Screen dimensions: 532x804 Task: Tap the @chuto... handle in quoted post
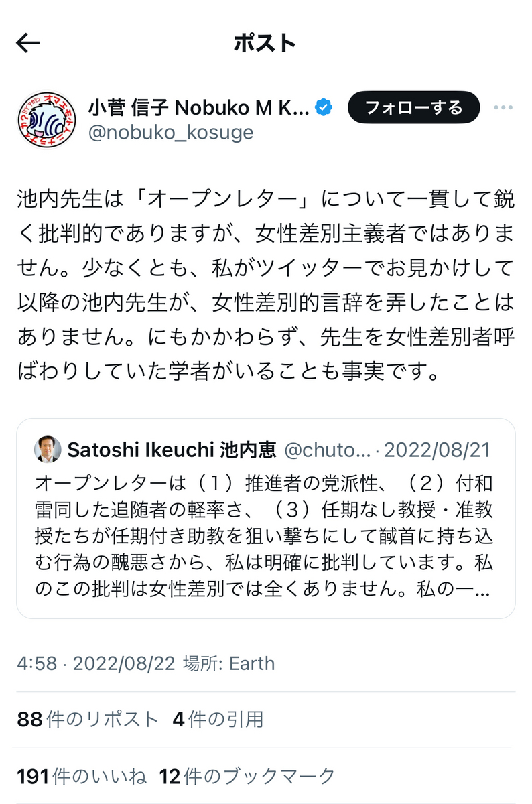tap(328, 450)
